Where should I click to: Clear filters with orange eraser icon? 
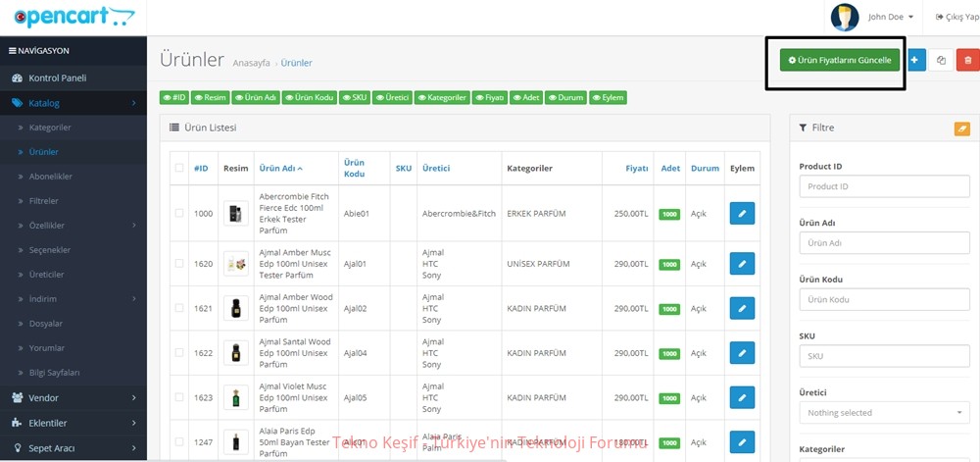point(962,128)
